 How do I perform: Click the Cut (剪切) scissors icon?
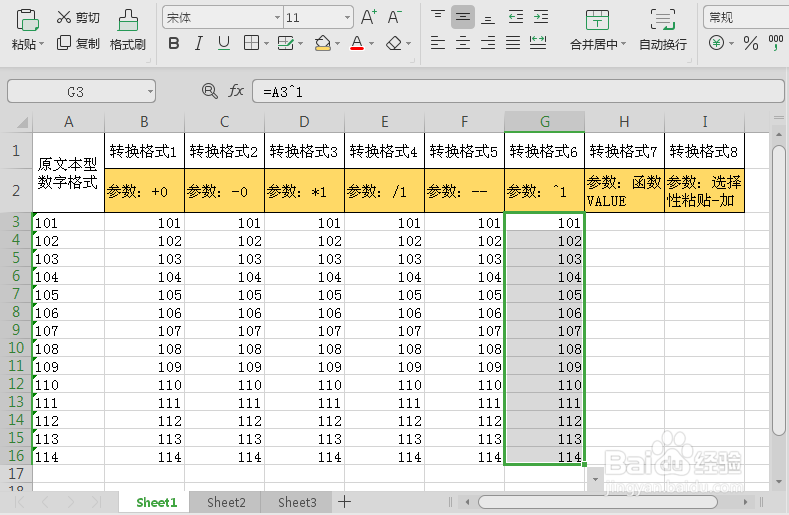64,17
